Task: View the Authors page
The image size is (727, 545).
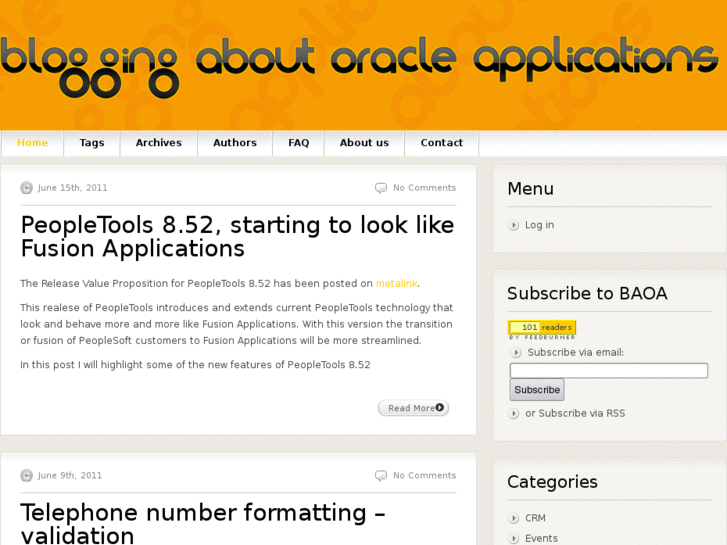Action: click(235, 143)
